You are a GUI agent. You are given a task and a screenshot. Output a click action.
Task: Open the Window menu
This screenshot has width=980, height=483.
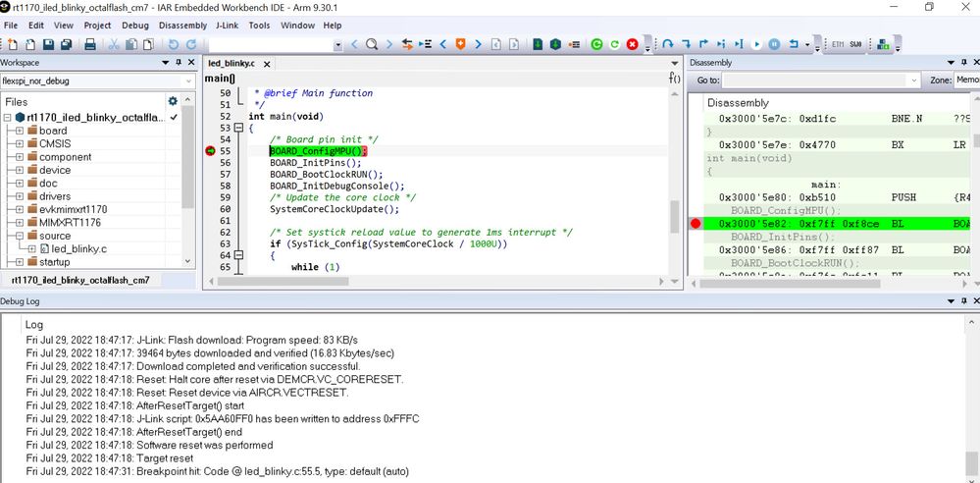pos(297,25)
